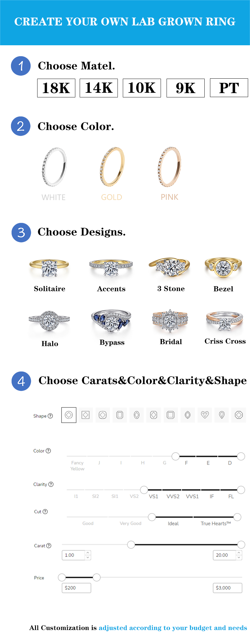Open the Color help question mark icon

[x=48, y=451]
